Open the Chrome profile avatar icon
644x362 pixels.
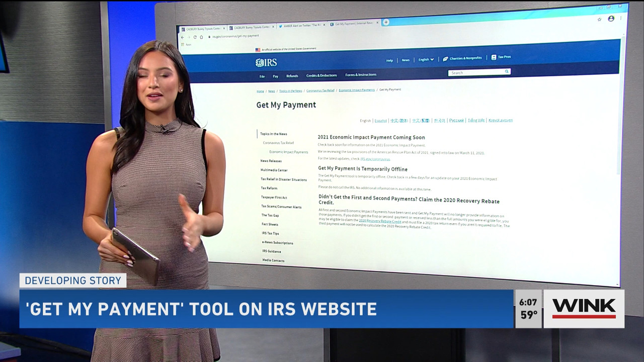tap(611, 19)
